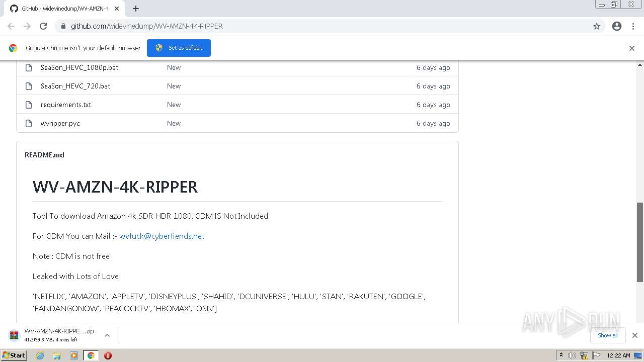Screen dimensions: 644x362
Task: Click 'New' commit message for requirements.txt
Action: pos(174,105)
